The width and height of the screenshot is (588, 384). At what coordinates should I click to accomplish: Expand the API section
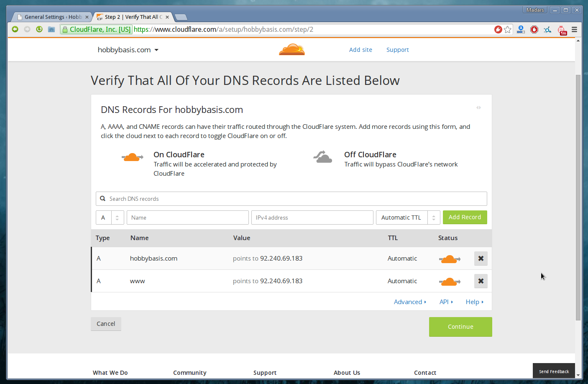[446, 302]
